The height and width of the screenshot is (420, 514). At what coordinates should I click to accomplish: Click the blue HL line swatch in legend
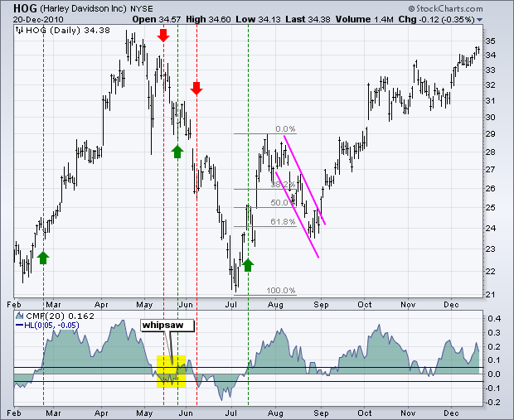20,326
